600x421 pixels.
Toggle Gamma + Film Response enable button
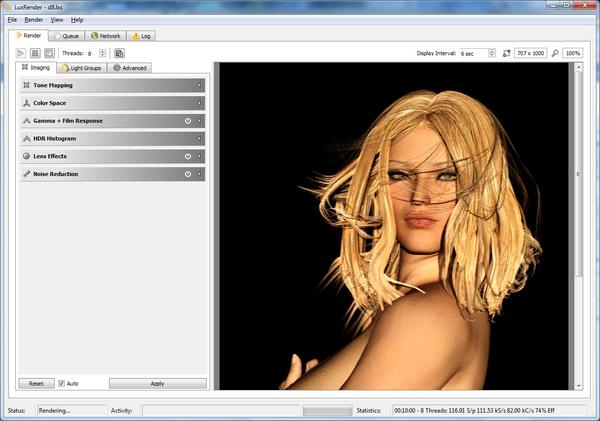coord(188,121)
